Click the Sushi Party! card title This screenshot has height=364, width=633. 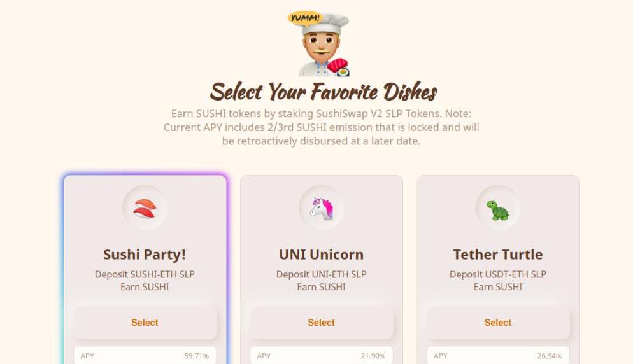click(145, 255)
